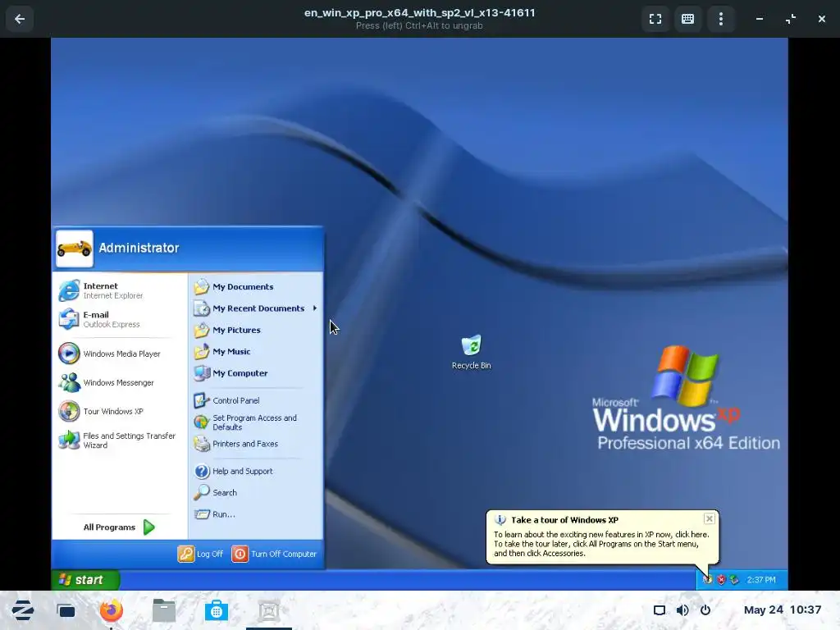Open the three-dot viewer menu
Screen dimensions: 840x630
click(x=721, y=20)
